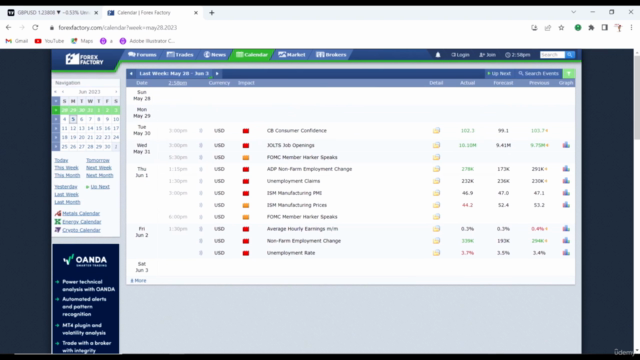Open detail folder for ISM Manufacturing Prices
This screenshot has height=360, width=640.
[x=436, y=205]
